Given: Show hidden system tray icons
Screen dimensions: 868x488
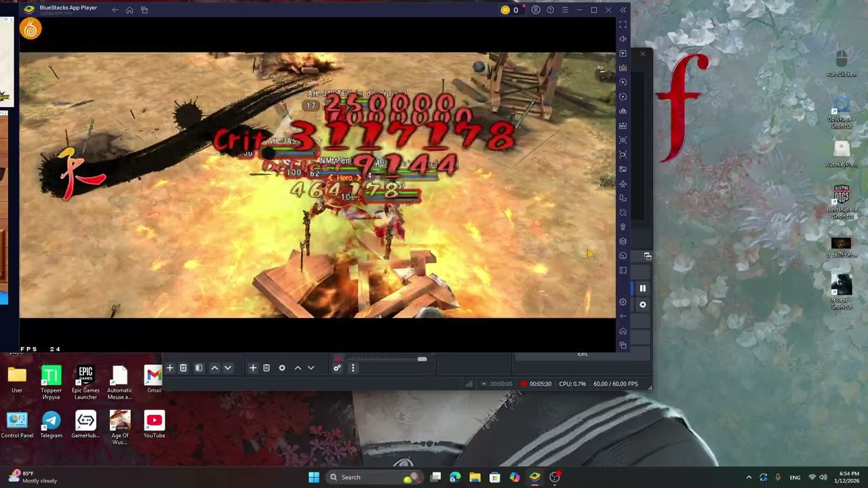Looking at the screenshot, I should point(749,477).
